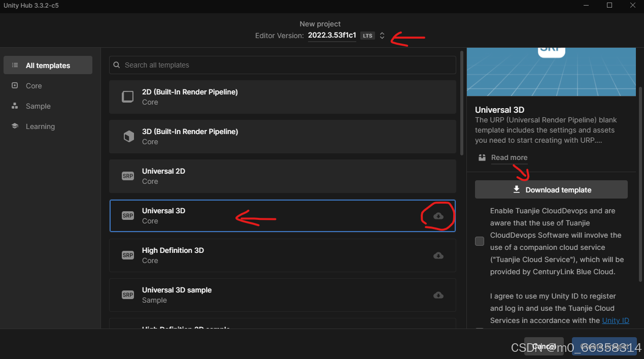Click the All templates list icon
The width and height of the screenshot is (644, 359).
(x=15, y=65)
